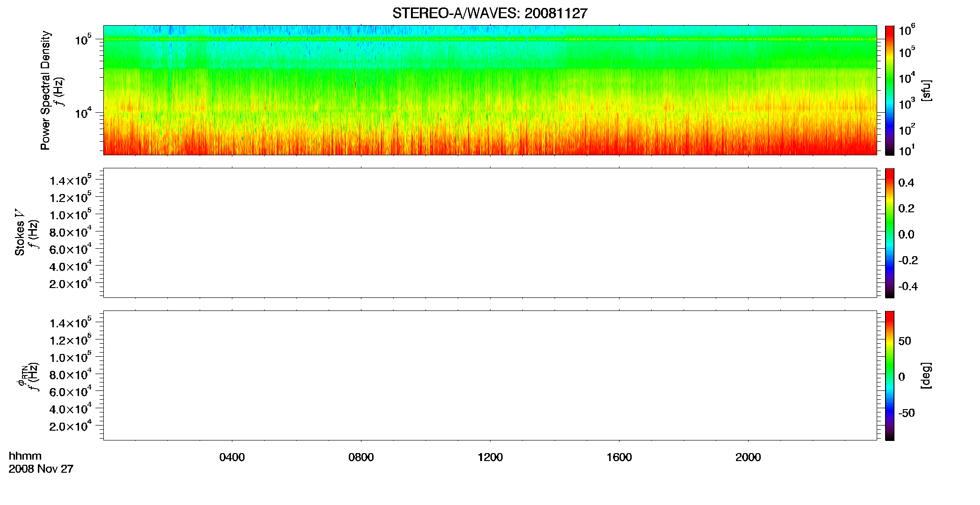
Task: Click the empty Stokes V panel
Action: [x=490, y=233]
